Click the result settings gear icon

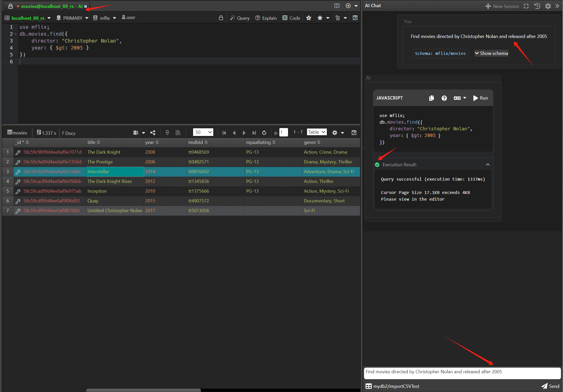click(x=335, y=133)
